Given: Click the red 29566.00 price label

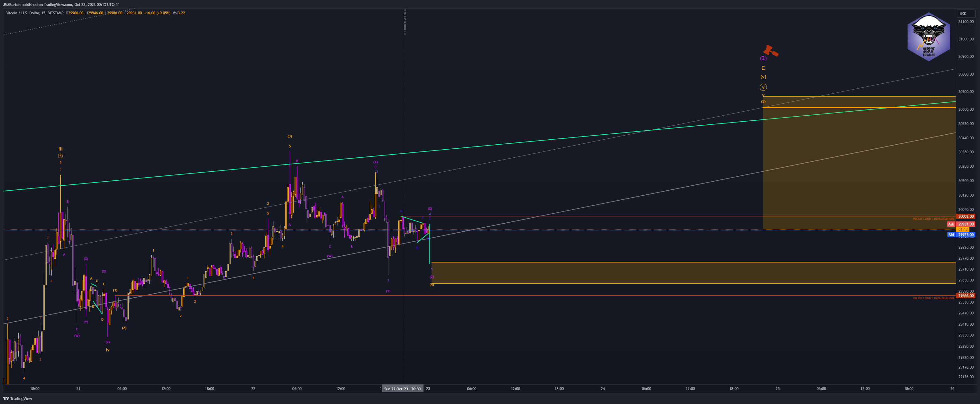Looking at the screenshot, I should click(x=965, y=295).
